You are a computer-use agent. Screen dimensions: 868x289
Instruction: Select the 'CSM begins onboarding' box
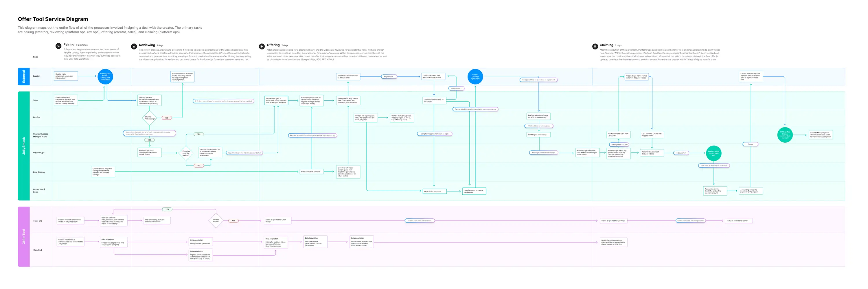click(x=538, y=135)
